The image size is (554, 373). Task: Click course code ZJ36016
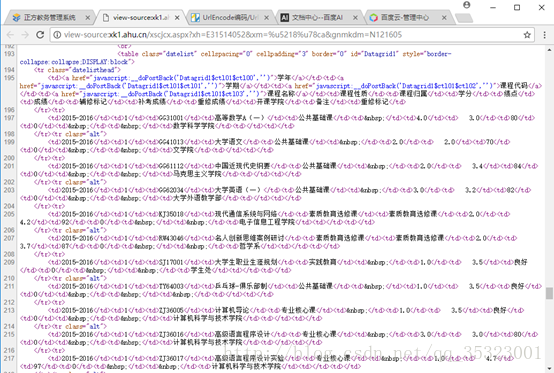pos(171,334)
